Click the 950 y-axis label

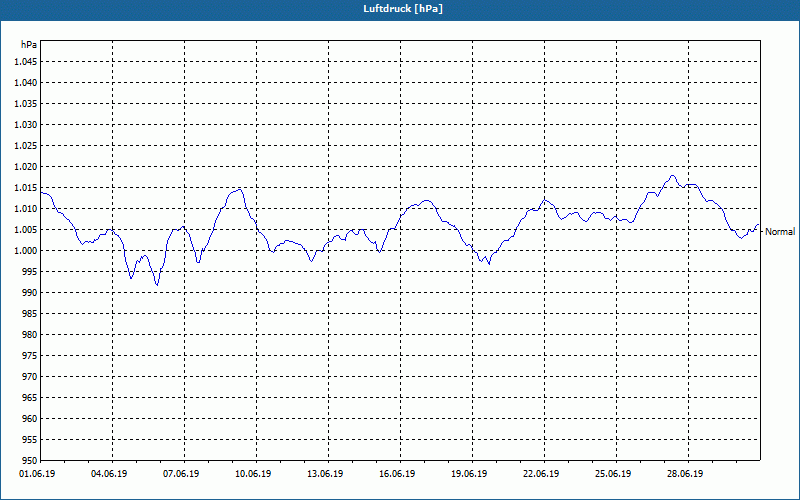pyautogui.click(x=30, y=460)
